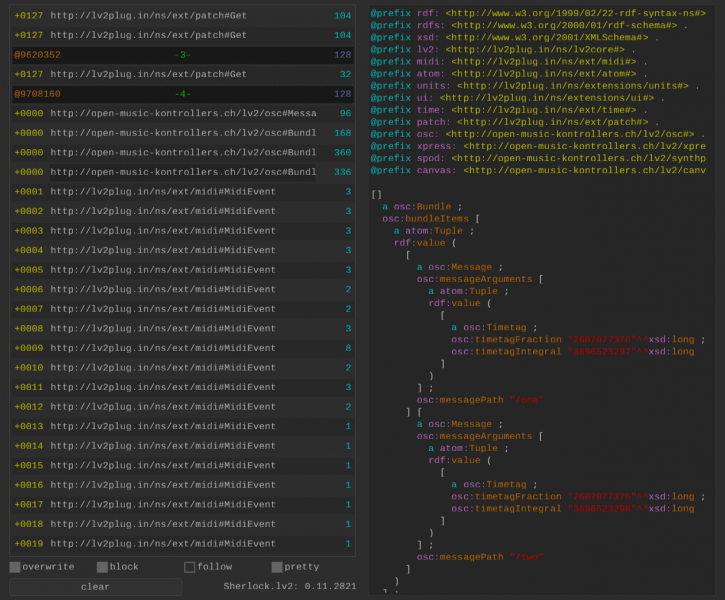The width and height of the screenshot is (725, 600).
Task: Click the @prefix xpress: line
Action: [538, 146]
